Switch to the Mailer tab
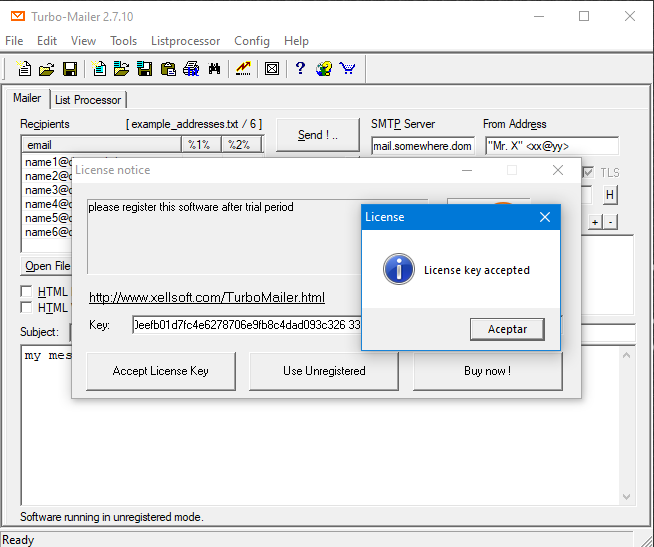 click(x=27, y=98)
